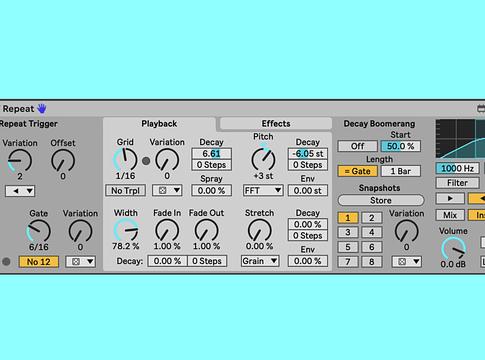Open the Repeat Trigger direction arrow dropdown
The image size is (485, 360).
point(20,191)
